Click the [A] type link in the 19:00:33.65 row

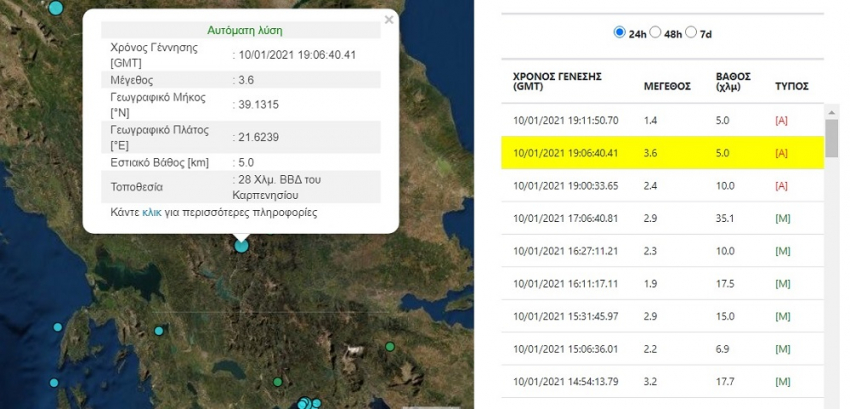click(782, 186)
